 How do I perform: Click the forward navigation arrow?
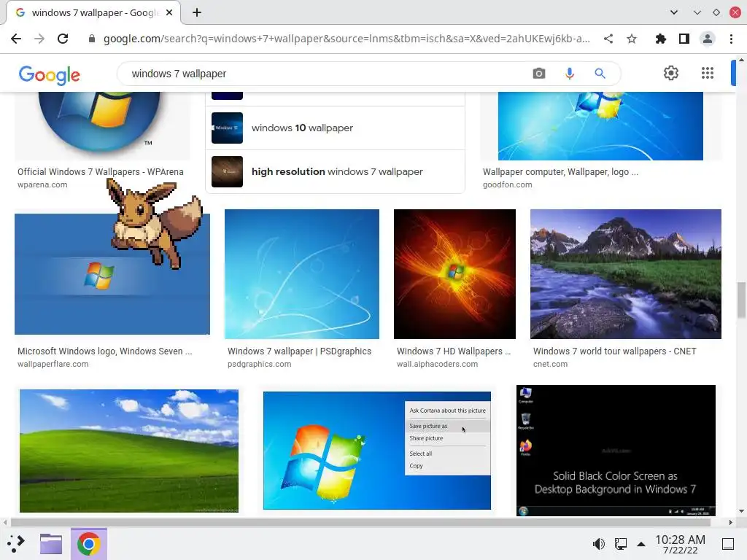click(39, 39)
